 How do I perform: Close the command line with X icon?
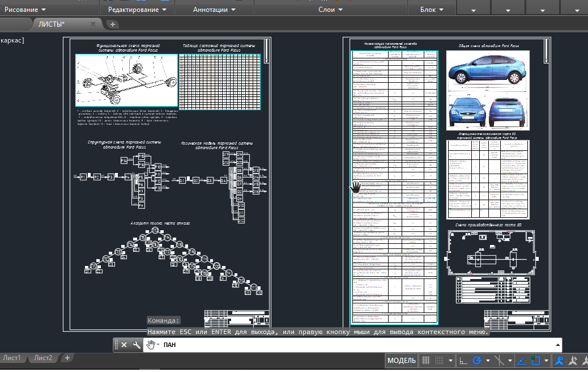point(124,345)
